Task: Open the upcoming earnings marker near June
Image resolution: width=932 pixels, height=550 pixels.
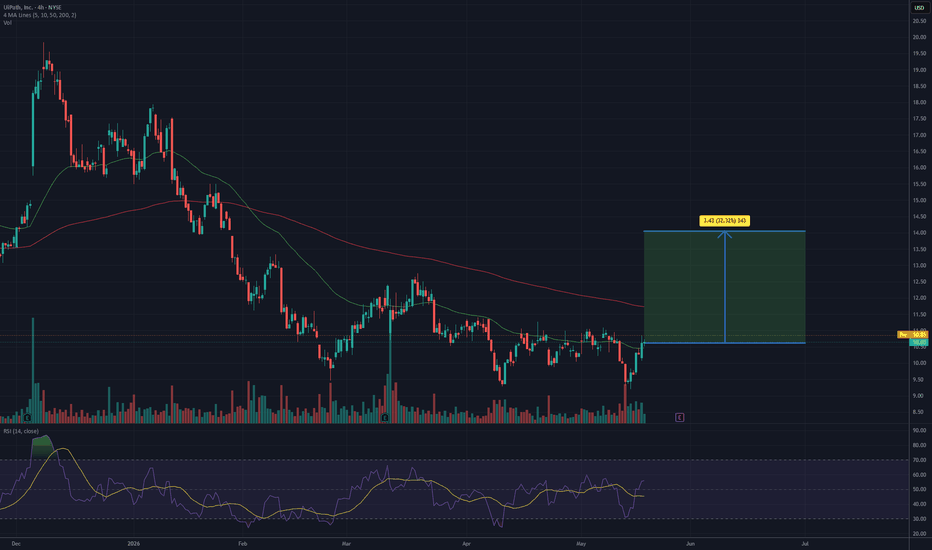Action: [679, 417]
